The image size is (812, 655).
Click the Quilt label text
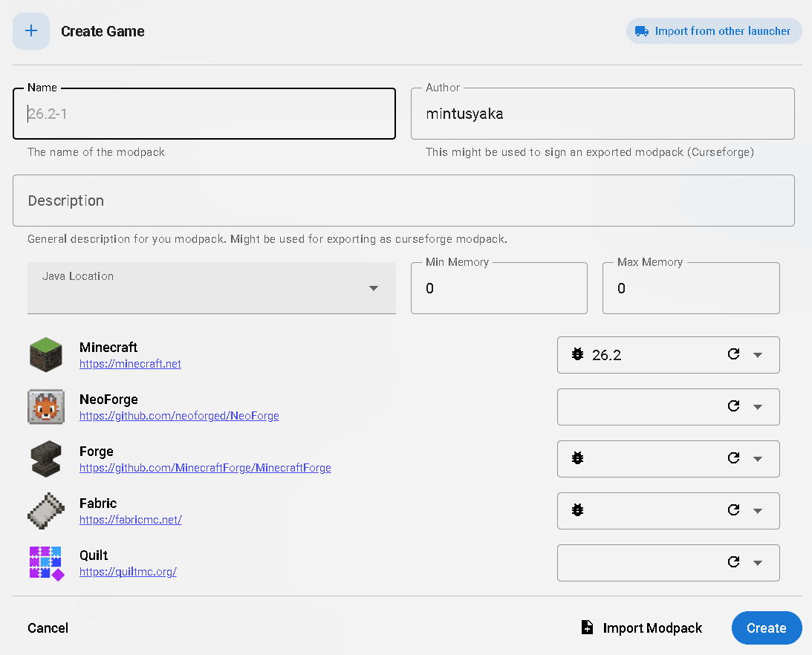pos(94,555)
